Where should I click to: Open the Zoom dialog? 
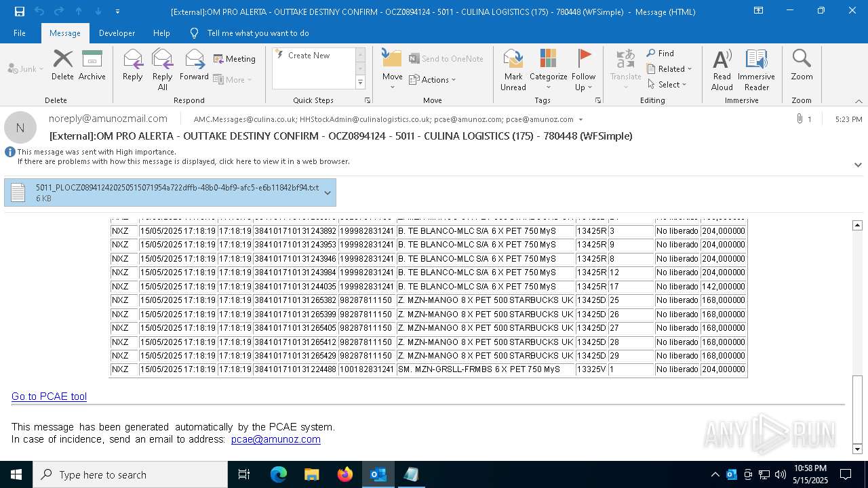click(x=802, y=66)
